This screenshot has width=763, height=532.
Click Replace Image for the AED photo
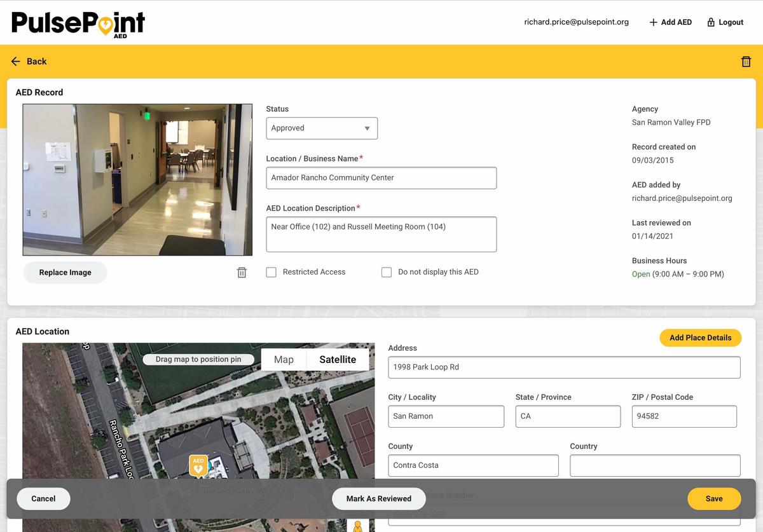click(65, 272)
